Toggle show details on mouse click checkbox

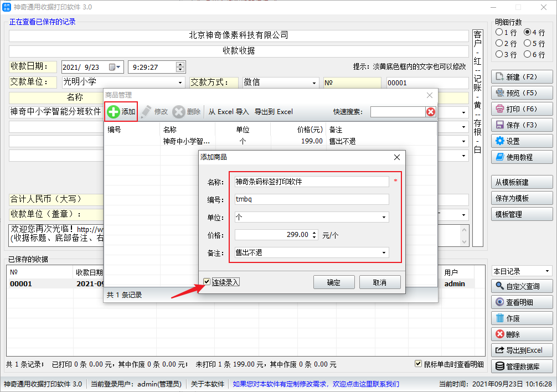click(x=419, y=364)
